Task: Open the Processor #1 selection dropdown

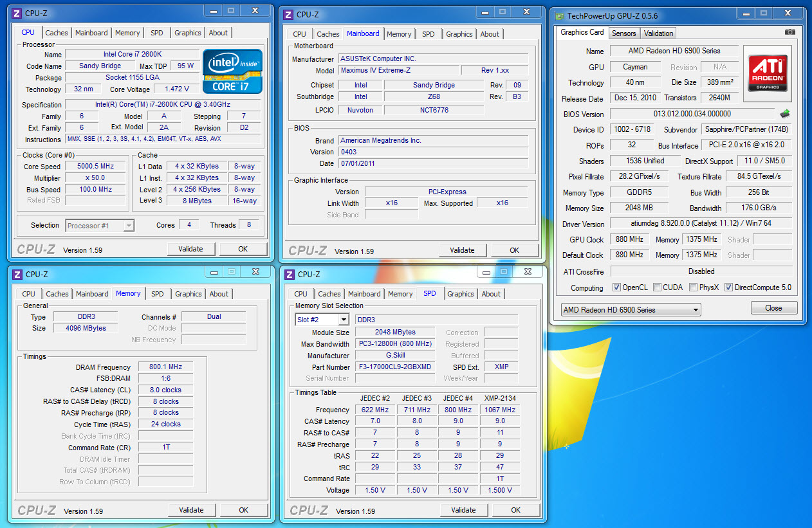Action: click(100, 225)
